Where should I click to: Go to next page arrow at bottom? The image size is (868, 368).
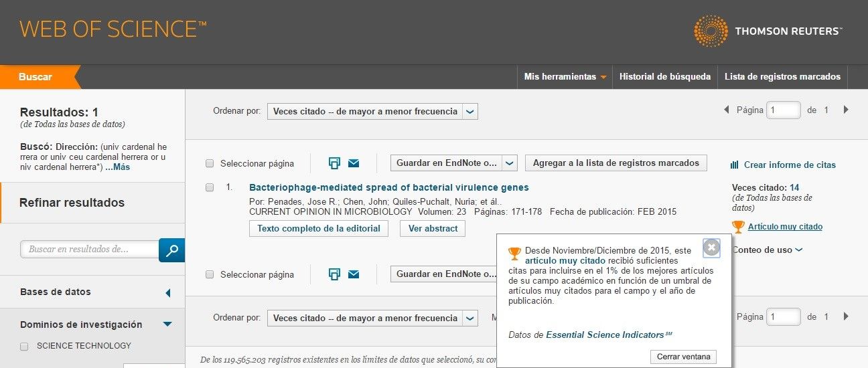[846, 316]
